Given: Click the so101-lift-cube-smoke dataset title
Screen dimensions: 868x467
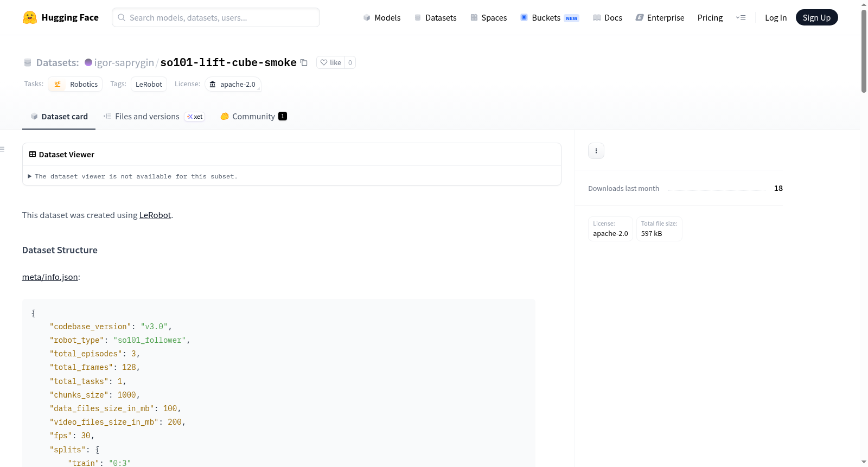Looking at the screenshot, I should (228, 62).
